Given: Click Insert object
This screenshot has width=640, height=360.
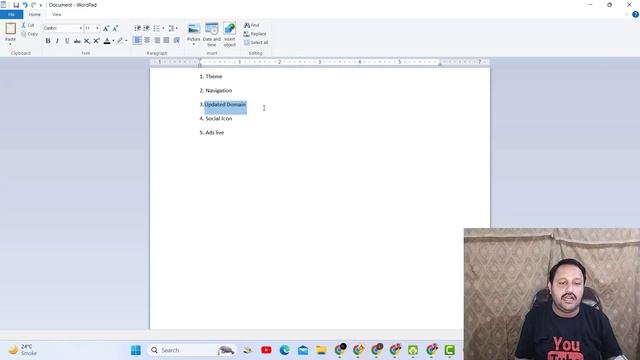Looking at the screenshot, I should tap(229, 35).
